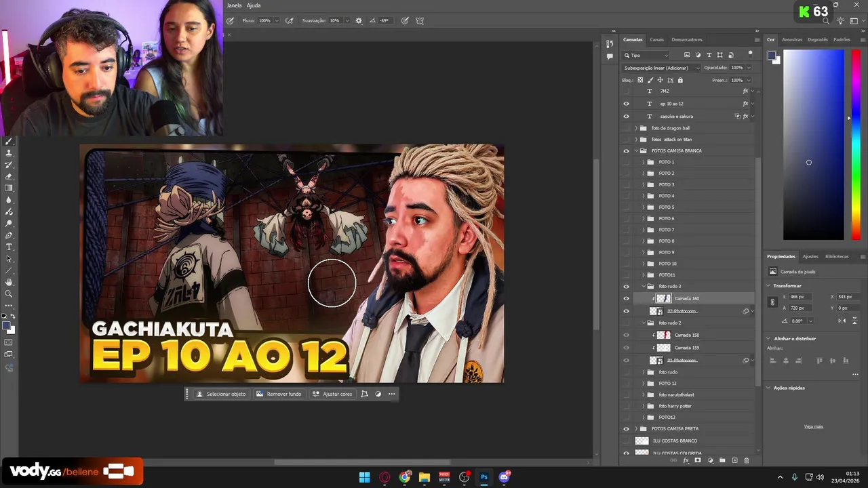Select the Hand tool
Viewport: 868px width, 488px height.
click(x=9, y=282)
